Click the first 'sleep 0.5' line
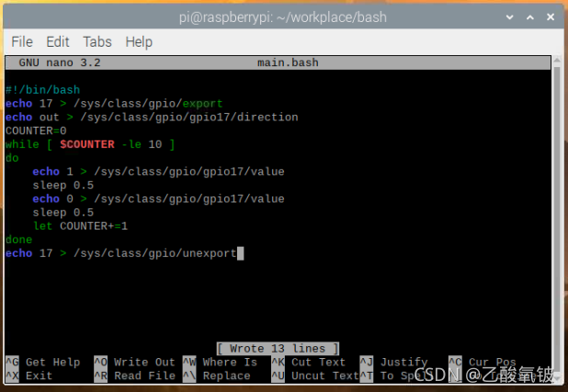568x392 pixels. coord(63,185)
